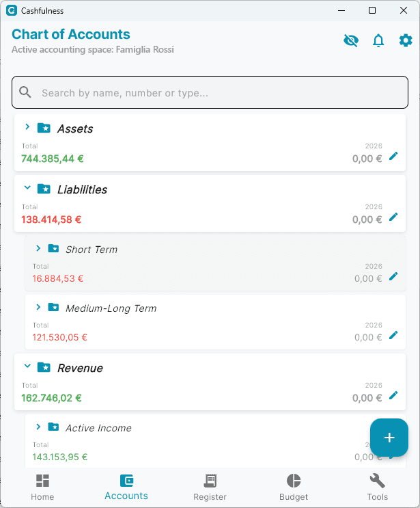Expand the Short Term subgroup

pos(38,248)
